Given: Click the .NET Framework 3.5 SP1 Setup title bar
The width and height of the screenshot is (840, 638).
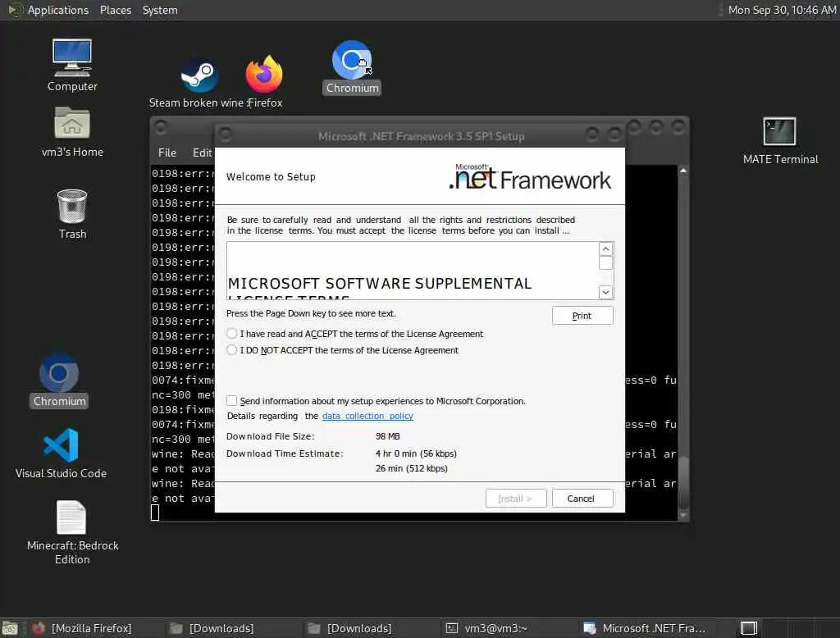Looking at the screenshot, I should pos(421,136).
